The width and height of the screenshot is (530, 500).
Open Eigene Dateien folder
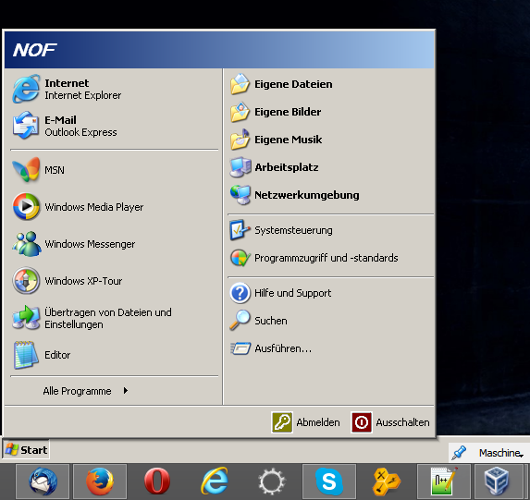[329, 84]
